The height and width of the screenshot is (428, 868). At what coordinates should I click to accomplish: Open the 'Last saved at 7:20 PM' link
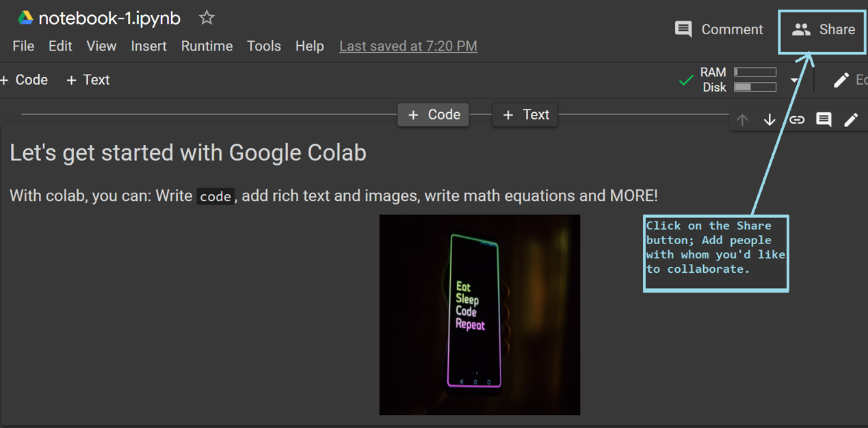pyautogui.click(x=408, y=46)
